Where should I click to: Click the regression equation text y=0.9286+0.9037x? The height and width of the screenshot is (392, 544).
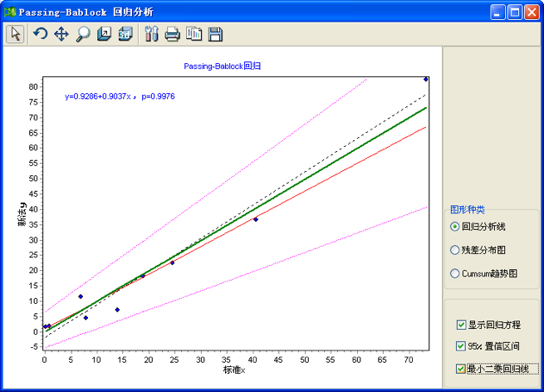click(x=97, y=96)
